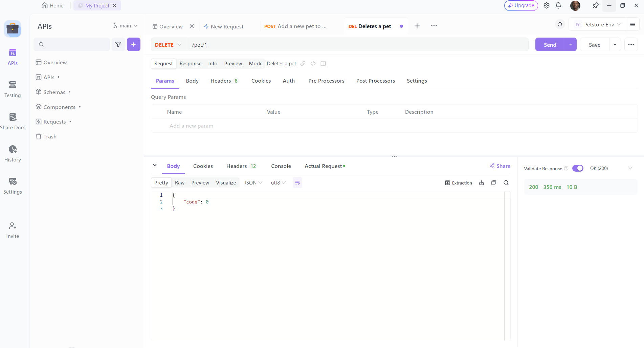Image resolution: width=644 pixels, height=348 pixels.
Task: Open the Pre Processors tab
Action: (326, 81)
